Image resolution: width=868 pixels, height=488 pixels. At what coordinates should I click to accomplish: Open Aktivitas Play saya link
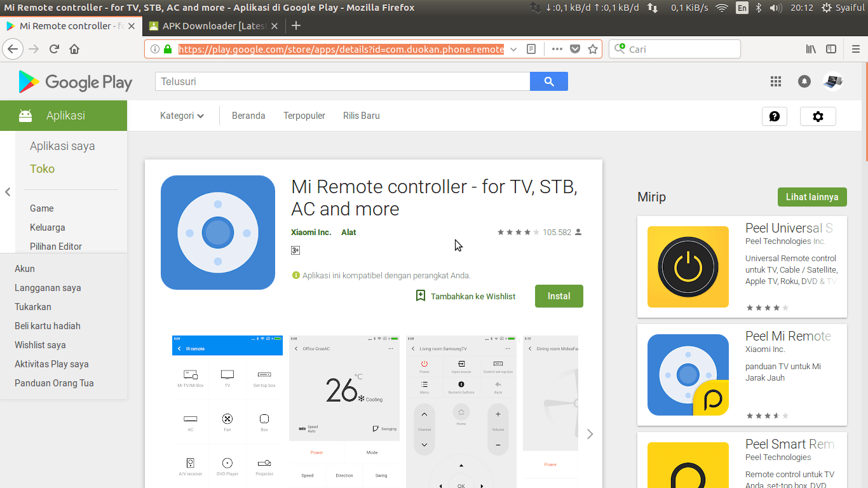pyautogui.click(x=51, y=364)
